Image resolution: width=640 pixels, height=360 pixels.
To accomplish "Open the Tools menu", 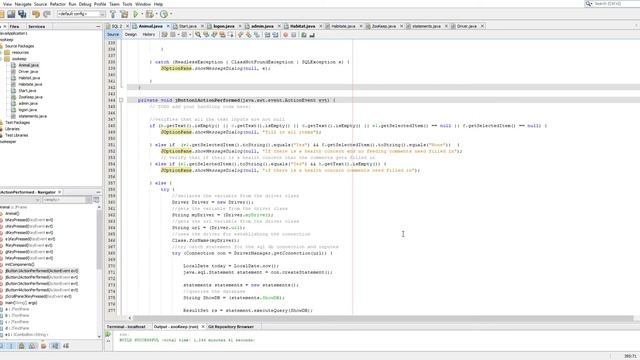I will (127, 4).
